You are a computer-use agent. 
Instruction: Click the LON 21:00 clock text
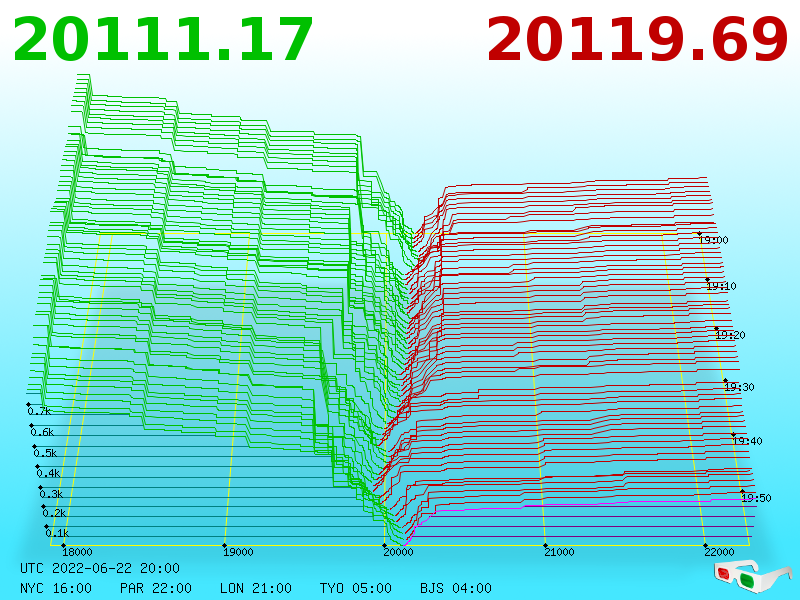(x=256, y=588)
